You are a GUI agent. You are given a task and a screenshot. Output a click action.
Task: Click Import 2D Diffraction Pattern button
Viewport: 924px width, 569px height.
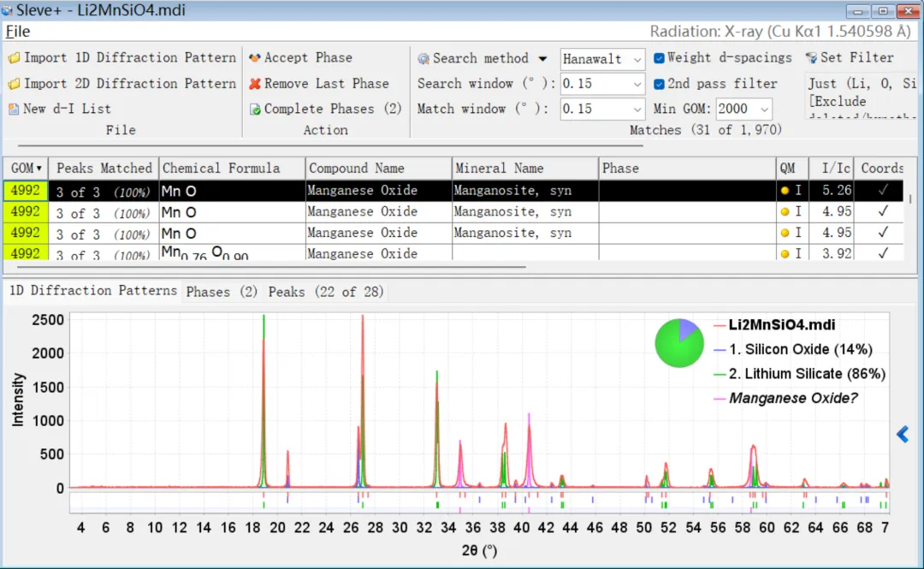pos(122,84)
